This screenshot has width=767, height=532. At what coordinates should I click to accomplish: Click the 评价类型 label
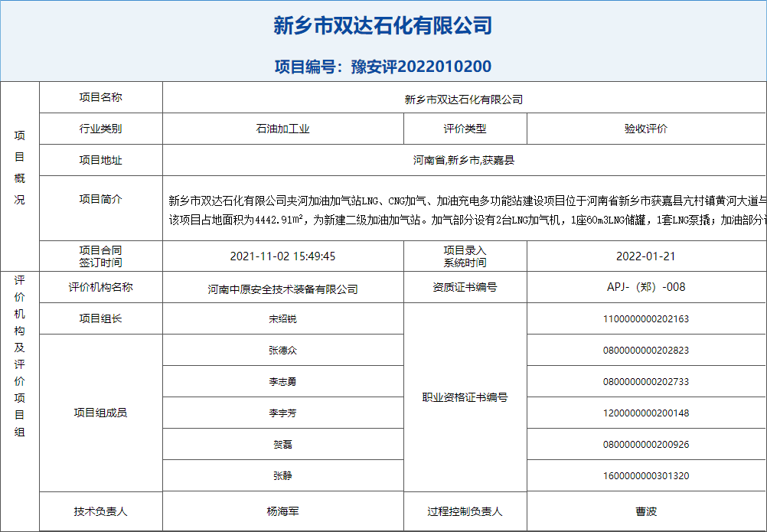coord(465,129)
